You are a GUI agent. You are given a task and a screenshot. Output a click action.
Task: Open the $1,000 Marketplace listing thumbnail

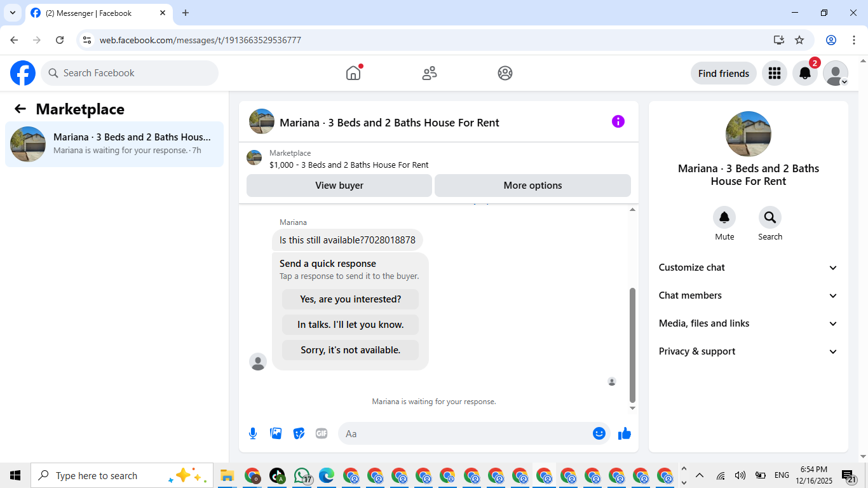[254, 158]
